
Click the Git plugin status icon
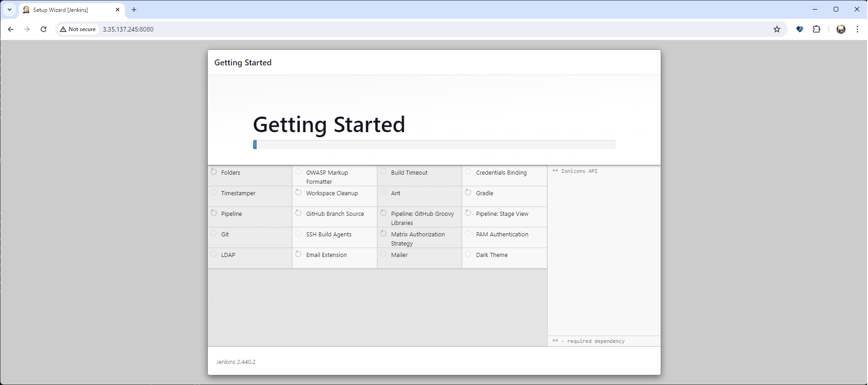(214, 234)
